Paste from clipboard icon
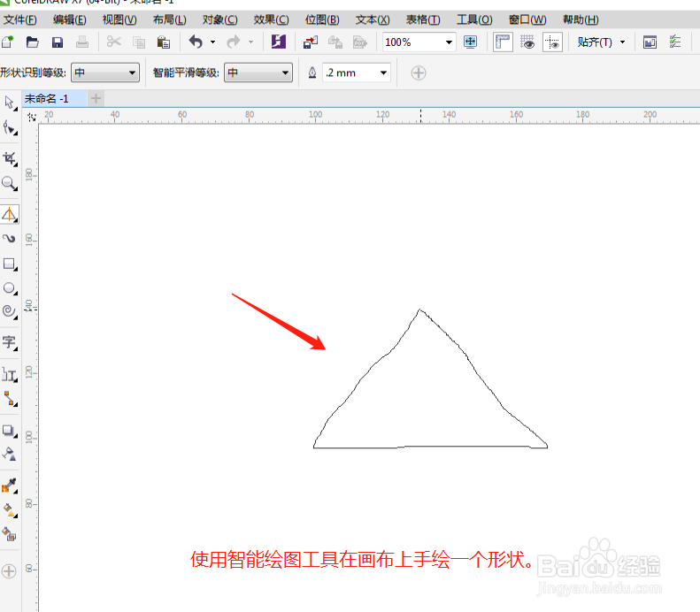 (164, 42)
